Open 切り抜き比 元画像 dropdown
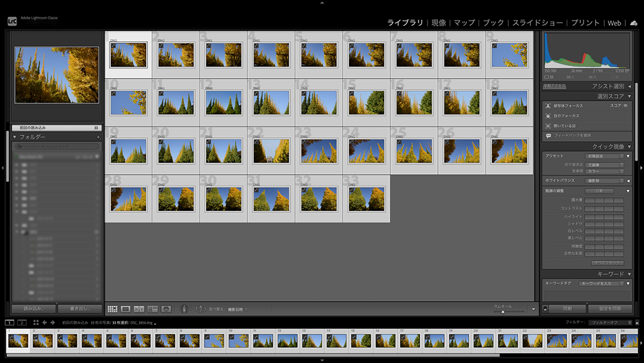This screenshot has width=644, height=363. point(605,165)
